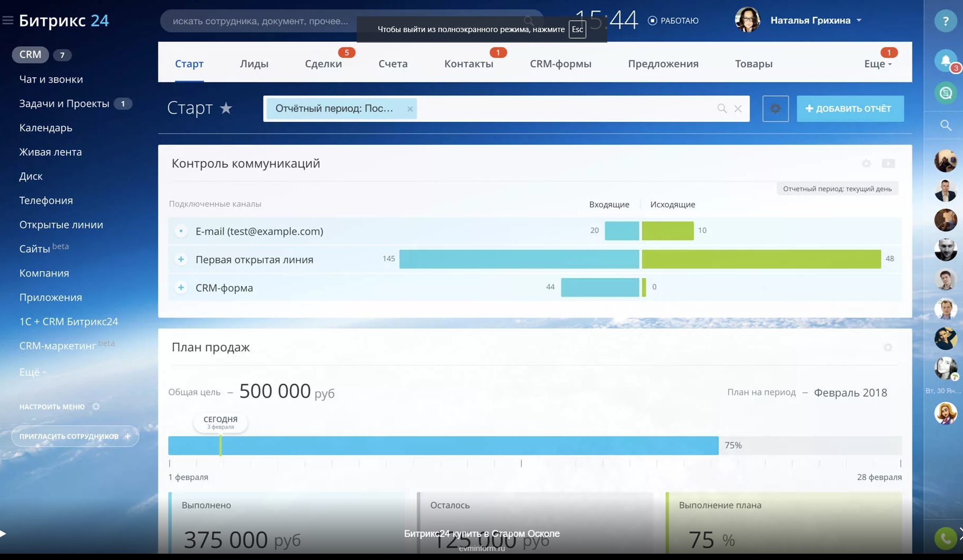Expand Ещё in the left menu
The height and width of the screenshot is (560, 963).
pos(32,372)
